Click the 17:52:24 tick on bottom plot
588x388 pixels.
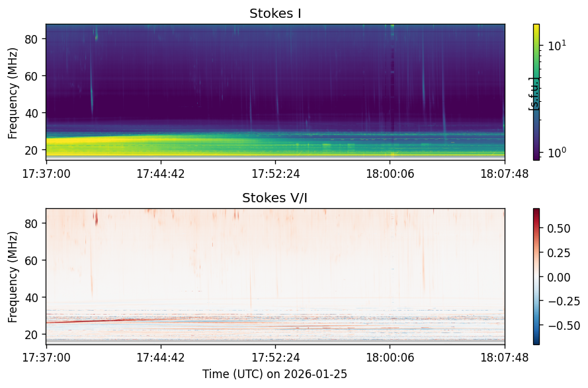[276, 357]
